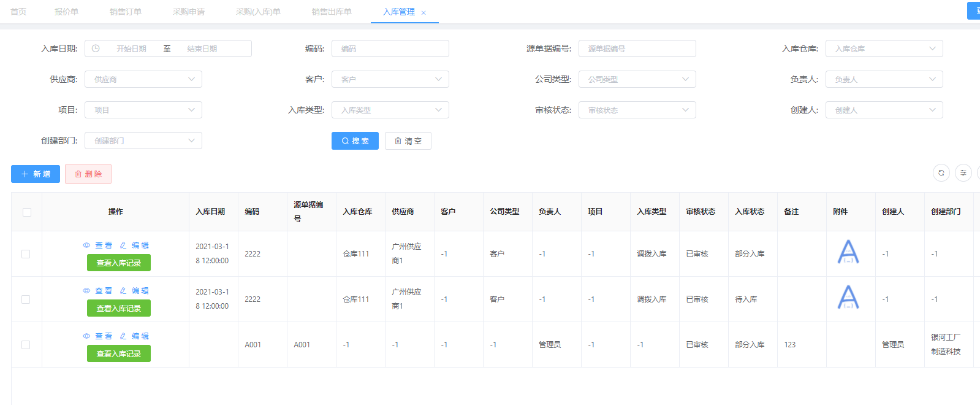The height and width of the screenshot is (405, 980).
Task: Click the 新增 button
Action: 36,174
